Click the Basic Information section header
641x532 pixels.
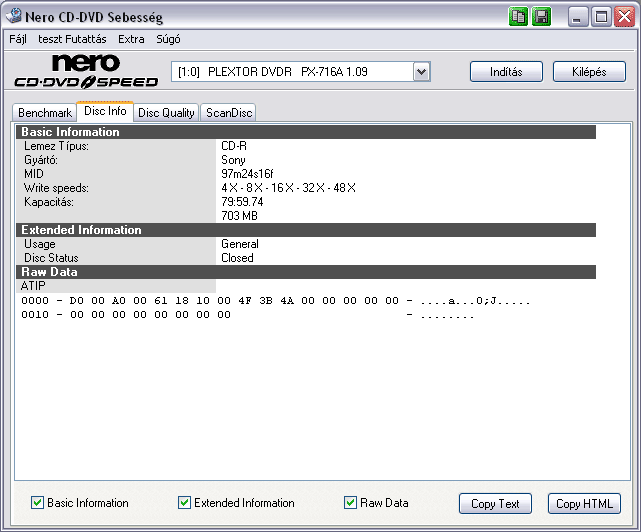click(x=306, y=132)
